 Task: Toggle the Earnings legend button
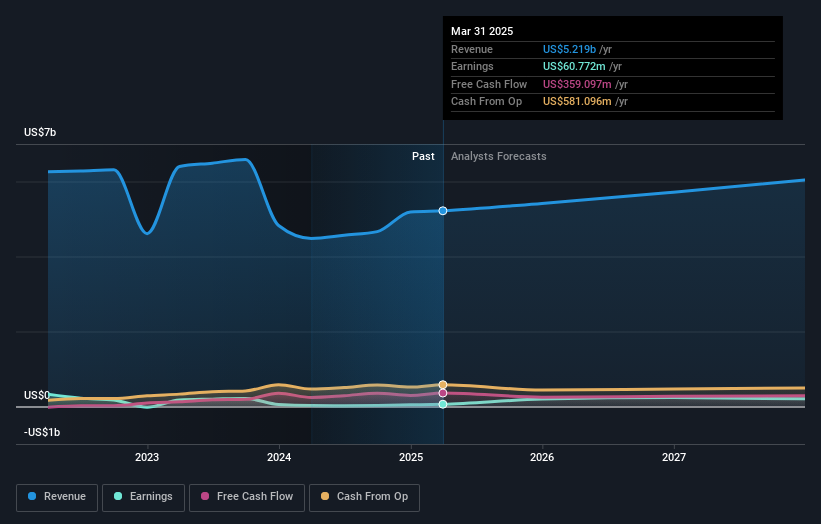coord(143,497)
